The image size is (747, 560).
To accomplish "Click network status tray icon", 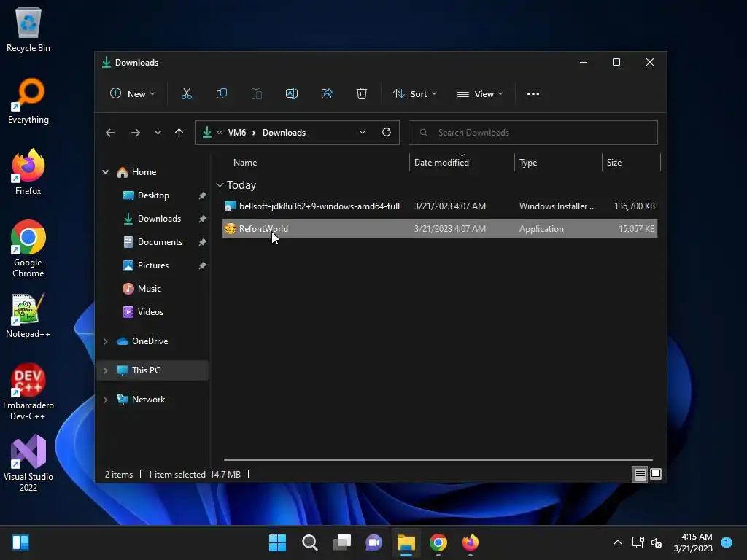I will 638,542.
